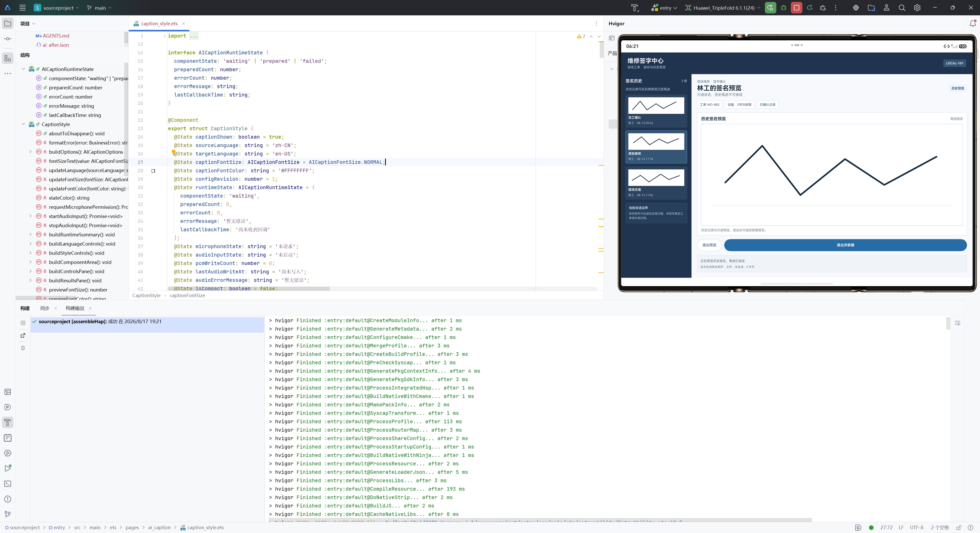Close the caption_style.ets tab
The width and height of the screenshot is (980, 533).
(183, 23)
